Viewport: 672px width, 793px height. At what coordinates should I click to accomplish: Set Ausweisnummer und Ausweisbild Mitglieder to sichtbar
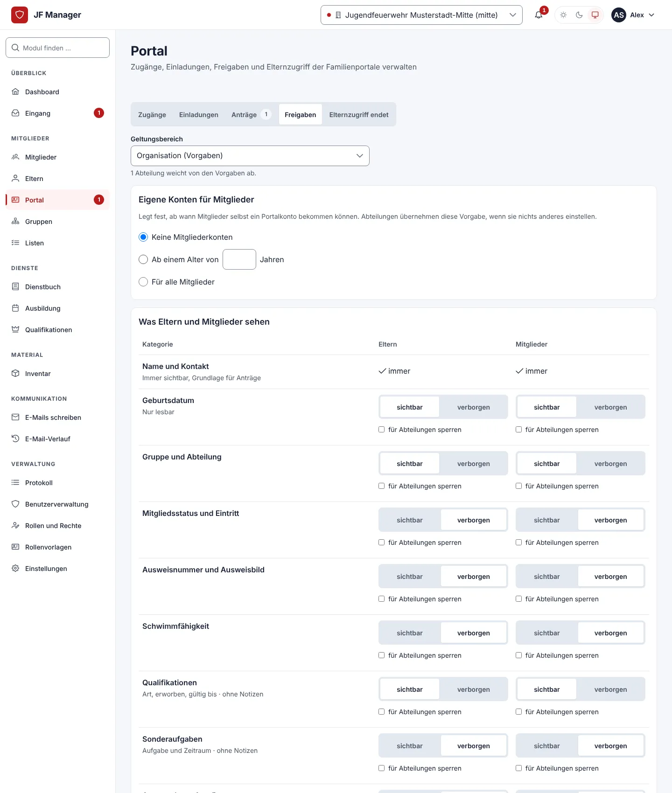(547, 577)
